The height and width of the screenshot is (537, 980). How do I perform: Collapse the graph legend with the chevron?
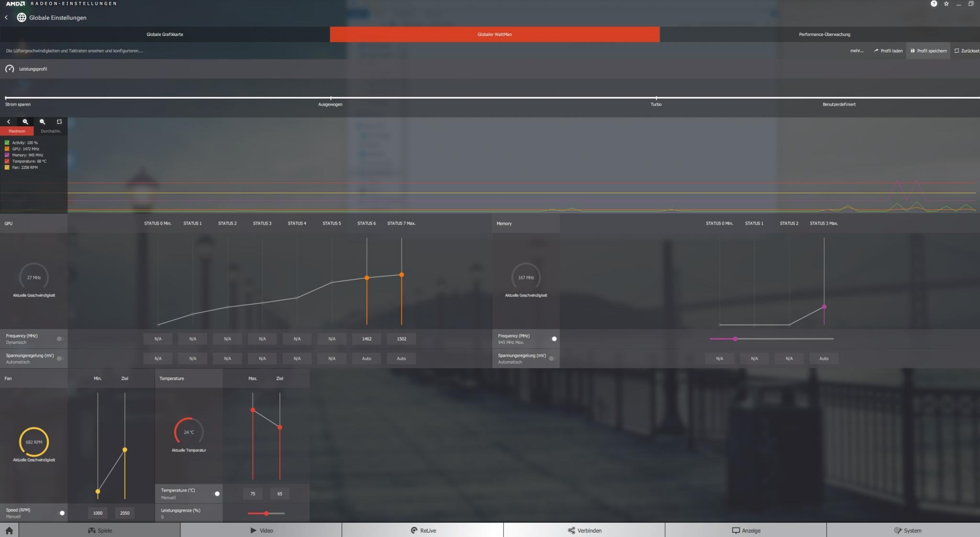9,122
